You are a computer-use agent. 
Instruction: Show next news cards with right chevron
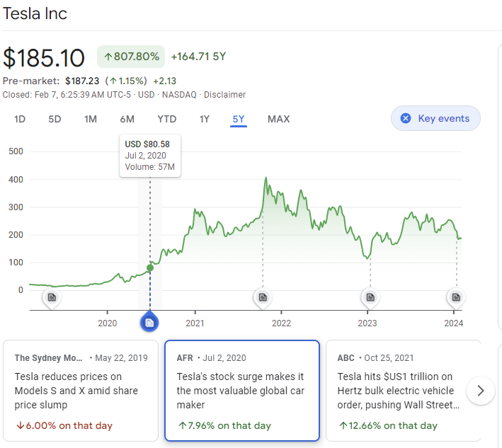coord(481,391)
